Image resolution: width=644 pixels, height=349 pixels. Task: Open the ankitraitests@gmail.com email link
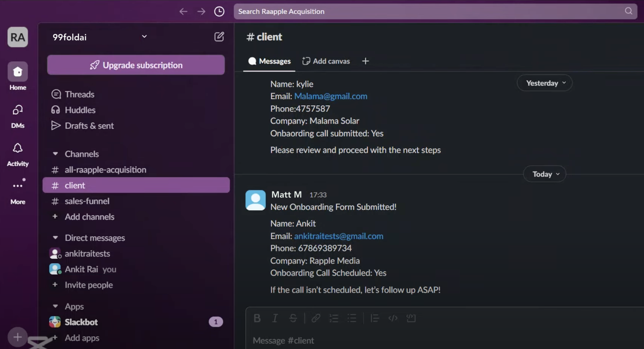coord(339,236)
